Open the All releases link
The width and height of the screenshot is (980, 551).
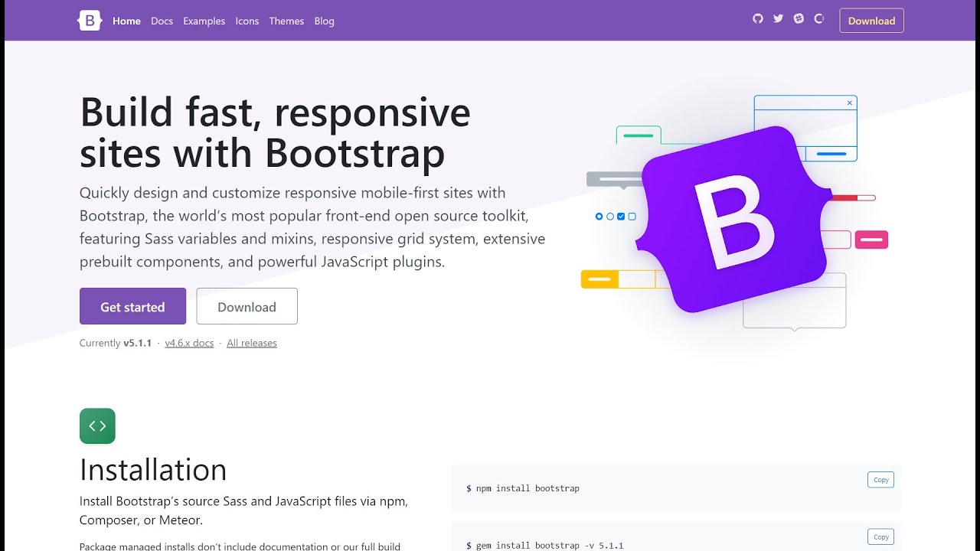coord(252,343)
